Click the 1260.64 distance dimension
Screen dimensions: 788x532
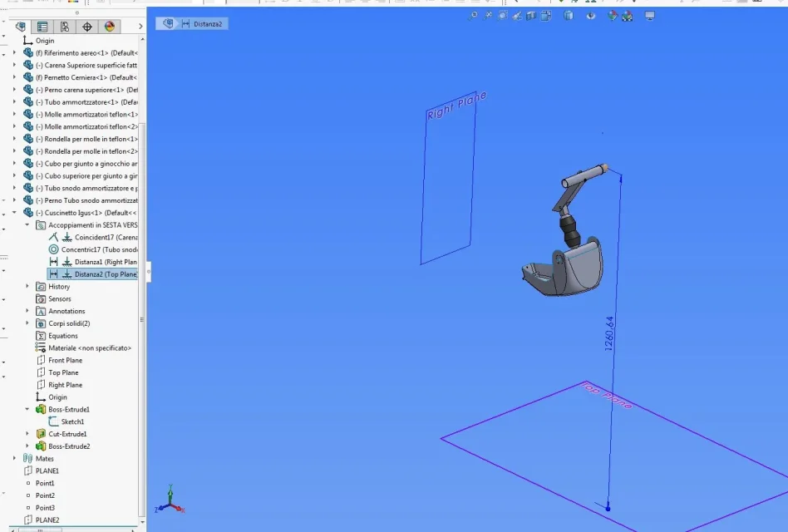609,333
